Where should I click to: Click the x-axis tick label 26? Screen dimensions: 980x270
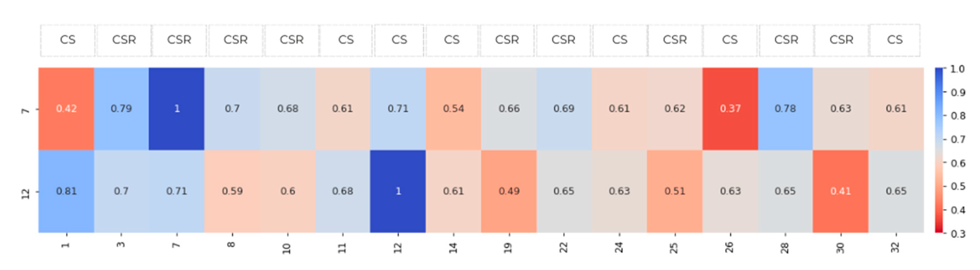(729, 247)
